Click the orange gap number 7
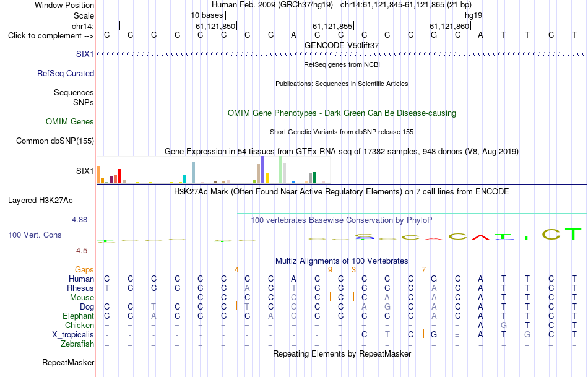This screenshot has height=377, width=588. [x=423, y=270]
